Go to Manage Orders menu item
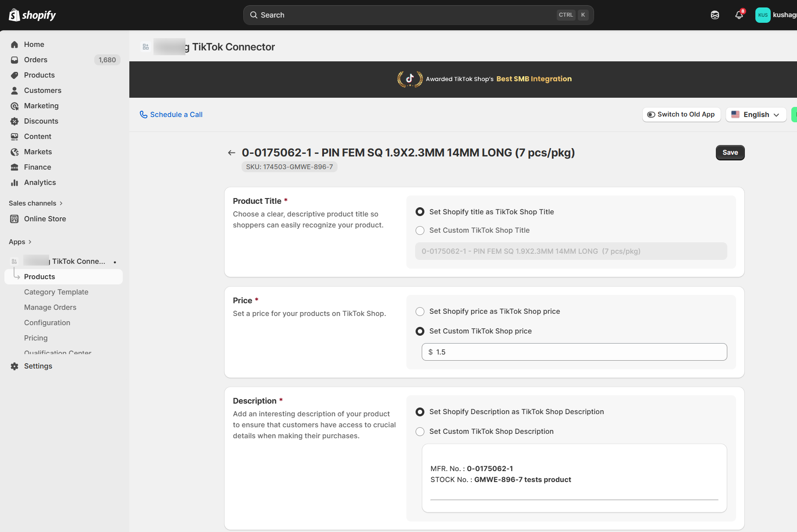This screenshot has width=797, height=532. pos(50,307)
